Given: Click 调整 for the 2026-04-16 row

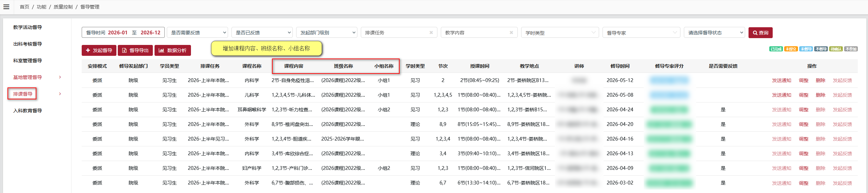Looking at the screenshot, I should 804,139.
